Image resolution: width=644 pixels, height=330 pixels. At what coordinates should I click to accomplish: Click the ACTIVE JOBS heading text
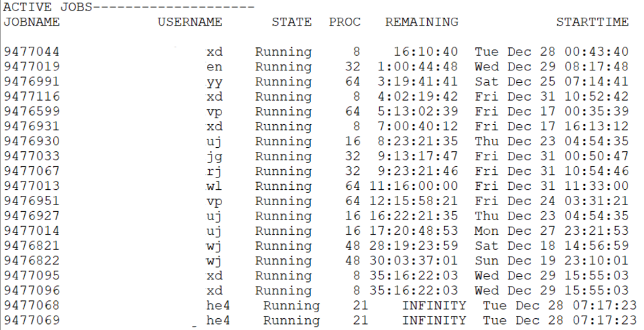pyautogui.click(x=47, y=7)
